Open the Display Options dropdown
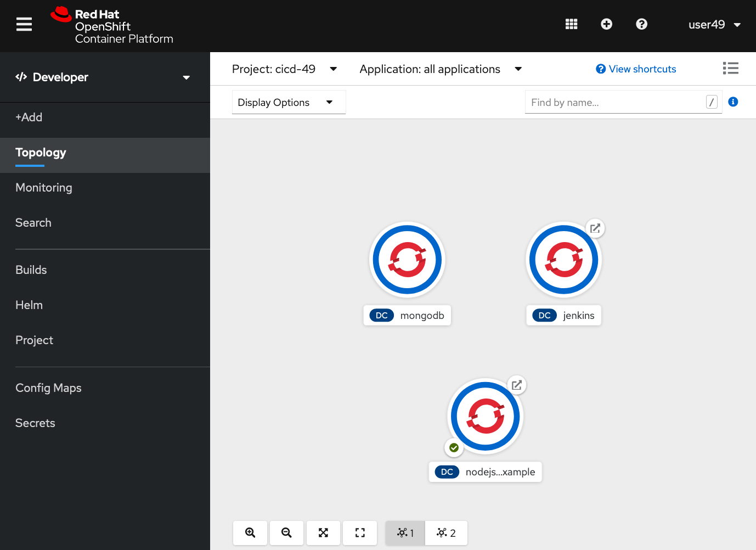 (x=289, y=103)
